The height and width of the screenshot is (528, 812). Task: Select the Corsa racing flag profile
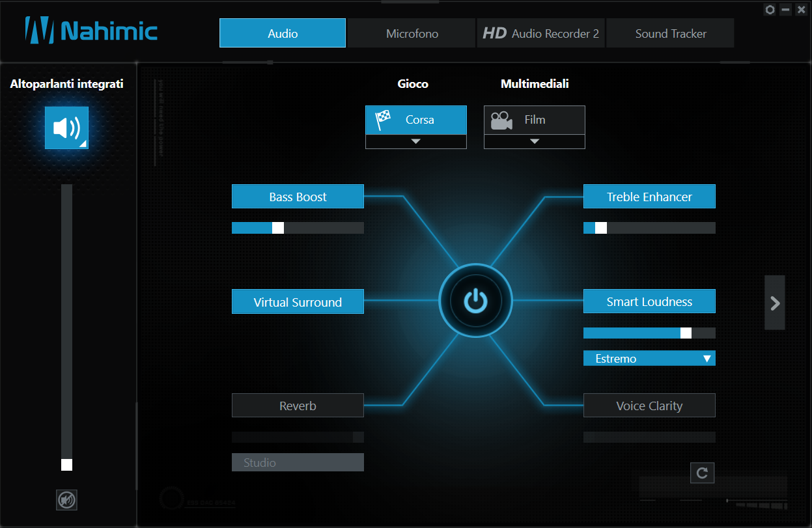click(x=415, y=120)
